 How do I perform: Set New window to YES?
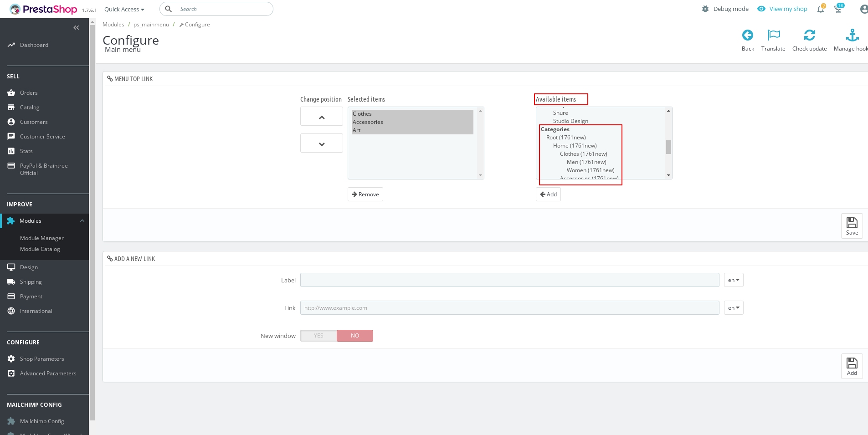coord(318,335)
